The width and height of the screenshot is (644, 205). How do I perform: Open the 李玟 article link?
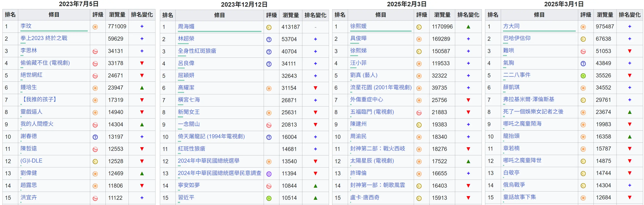pos(26,26)
